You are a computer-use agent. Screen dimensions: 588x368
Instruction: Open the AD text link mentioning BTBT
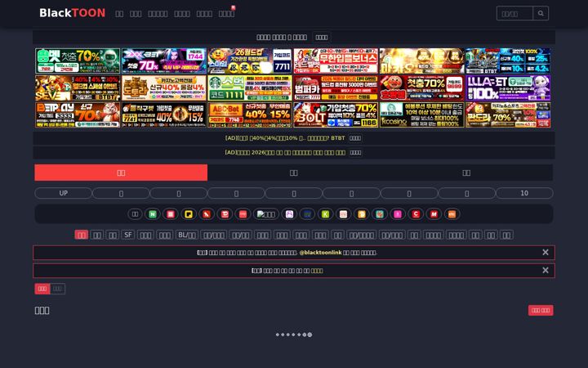tap(285, 138)
